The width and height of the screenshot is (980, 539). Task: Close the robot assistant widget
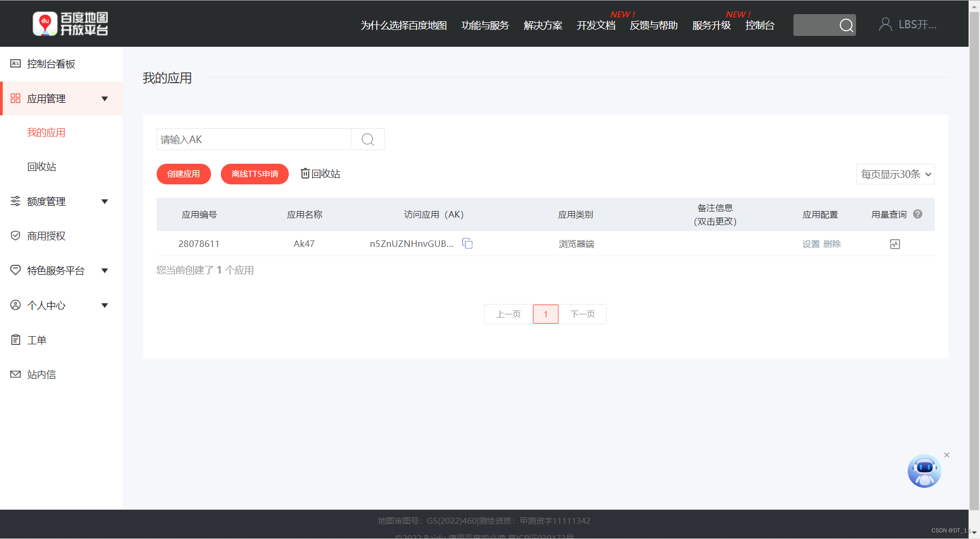[947, 455]
